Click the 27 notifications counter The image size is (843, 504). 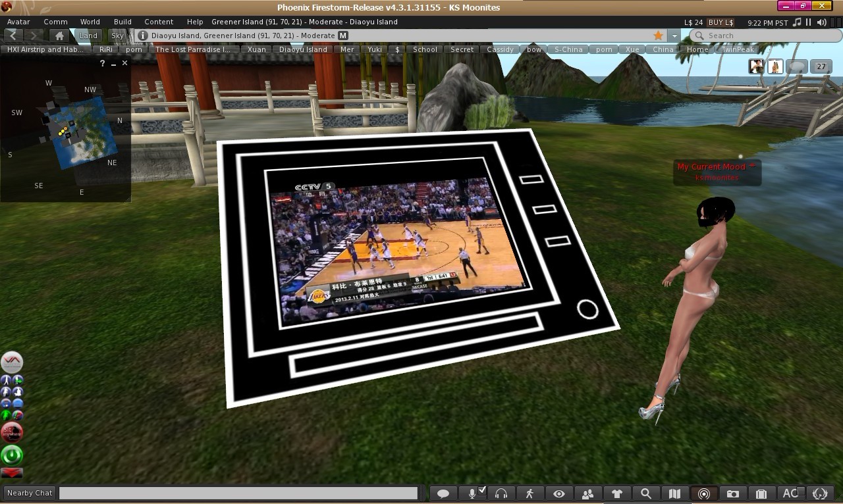pos(821,66)
